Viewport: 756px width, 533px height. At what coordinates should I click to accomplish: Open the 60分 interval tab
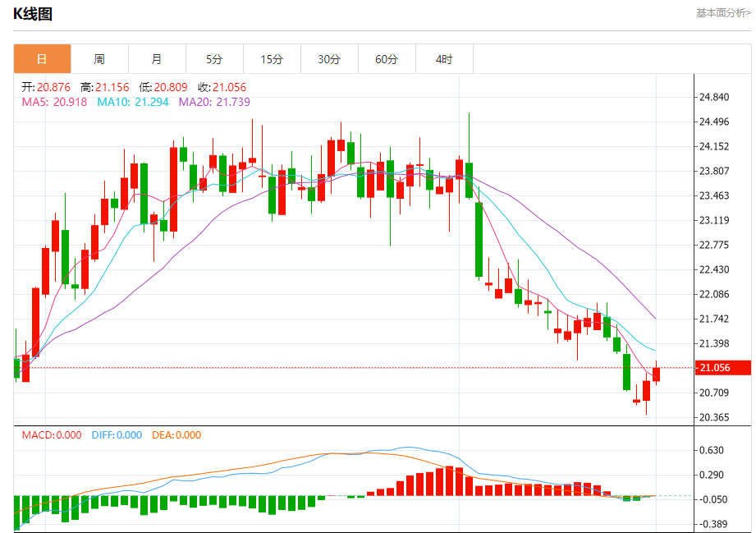(387, 59)
